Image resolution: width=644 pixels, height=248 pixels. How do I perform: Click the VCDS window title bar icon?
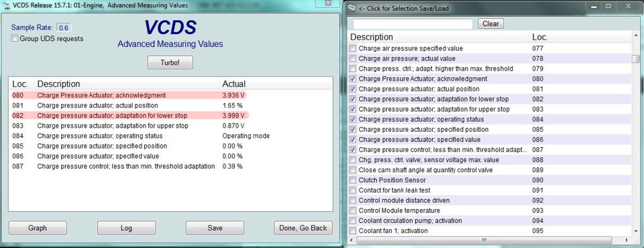(x=6, y=5)
